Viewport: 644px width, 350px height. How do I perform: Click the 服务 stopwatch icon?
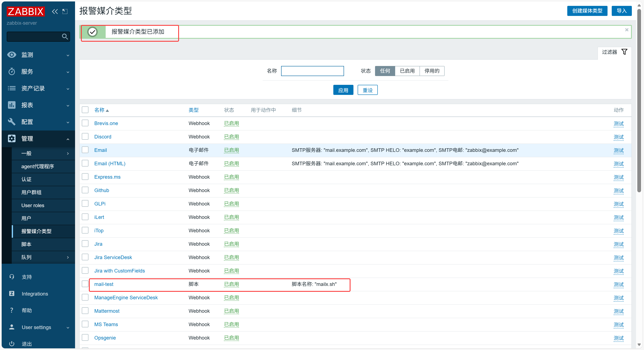point(12,71)
